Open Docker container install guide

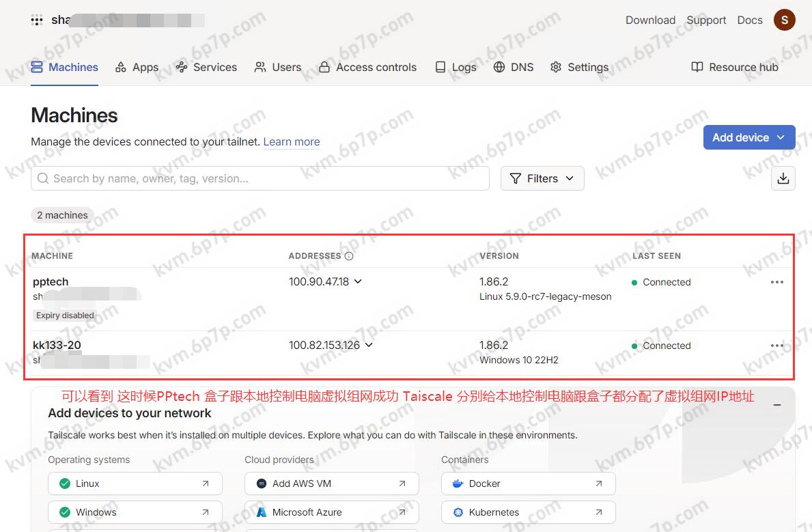coord(528,484)
